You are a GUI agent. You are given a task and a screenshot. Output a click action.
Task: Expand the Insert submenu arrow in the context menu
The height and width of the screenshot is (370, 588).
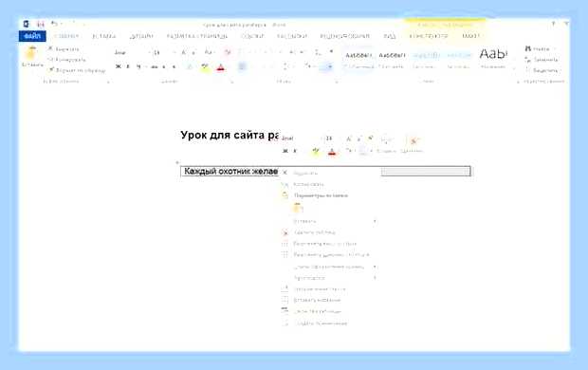tap(375, 221)
